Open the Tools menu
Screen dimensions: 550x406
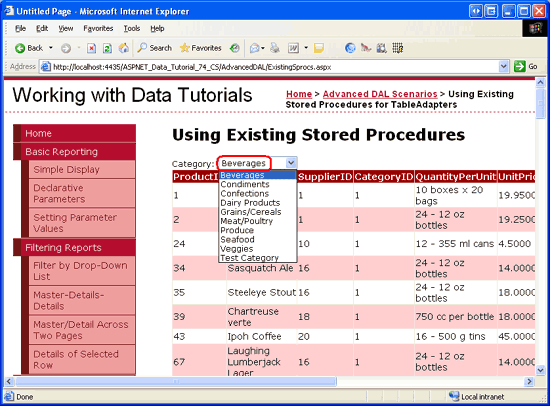pos(132,28)
